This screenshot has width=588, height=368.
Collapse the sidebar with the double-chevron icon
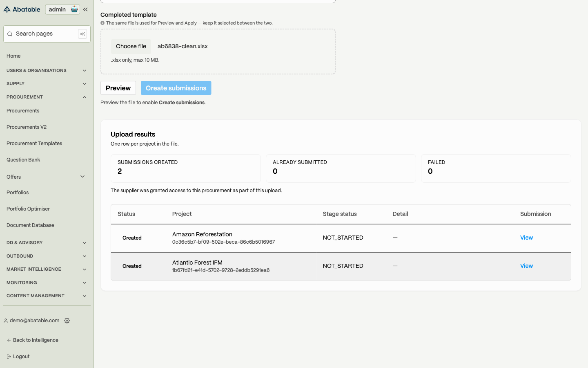coord(85,9)
